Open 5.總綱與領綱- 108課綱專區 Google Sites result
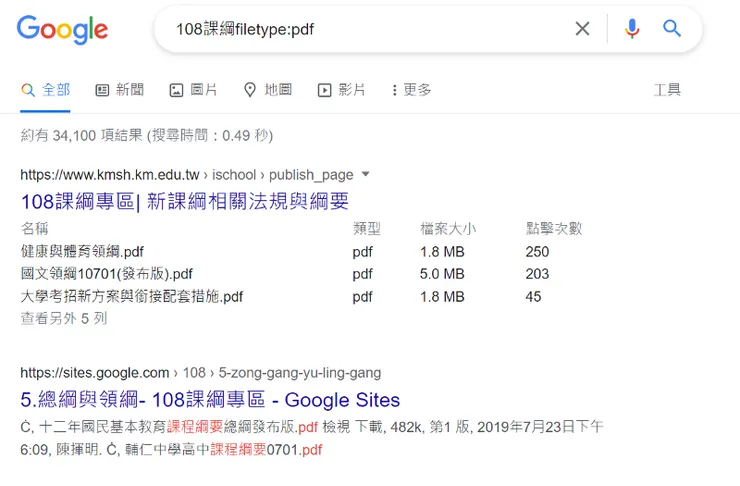Image resolution: width=740 pixels, height=486 pixels. click(210, 400)
